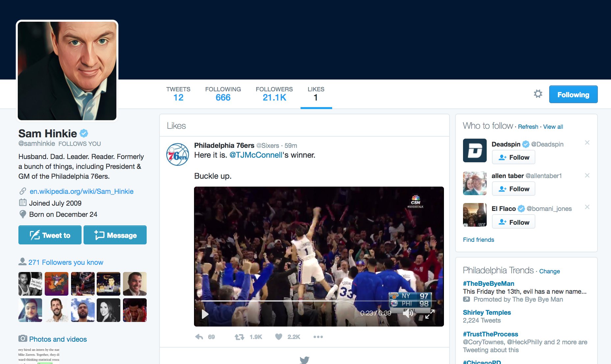Open Philadelphia 76ers account name in tweet

pyautogui.click(x=224, y=145)
